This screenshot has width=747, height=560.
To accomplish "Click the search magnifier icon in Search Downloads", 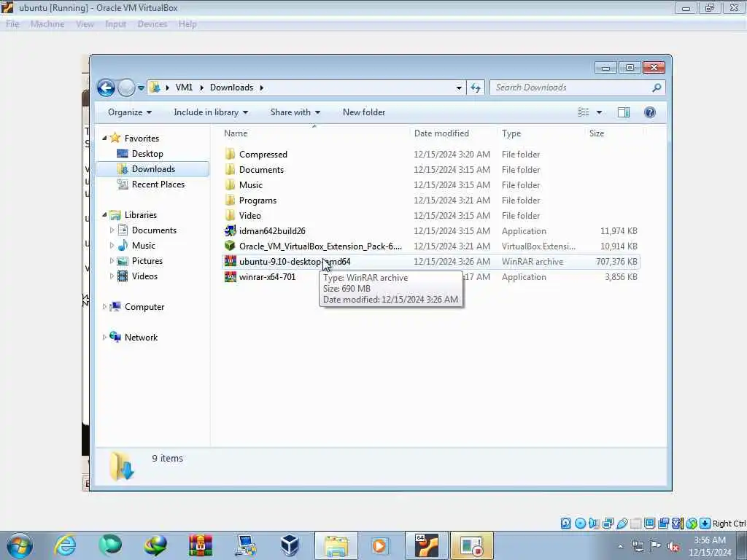I will (x=657, y=87).
